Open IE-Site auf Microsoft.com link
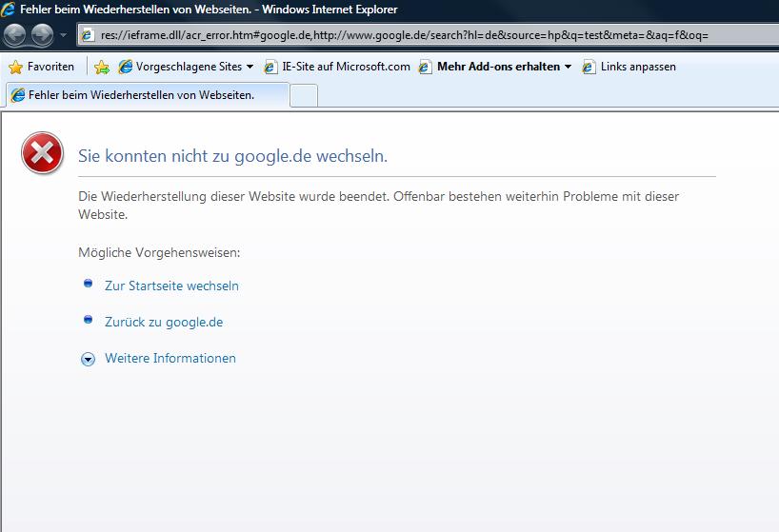 pos(338,67)
